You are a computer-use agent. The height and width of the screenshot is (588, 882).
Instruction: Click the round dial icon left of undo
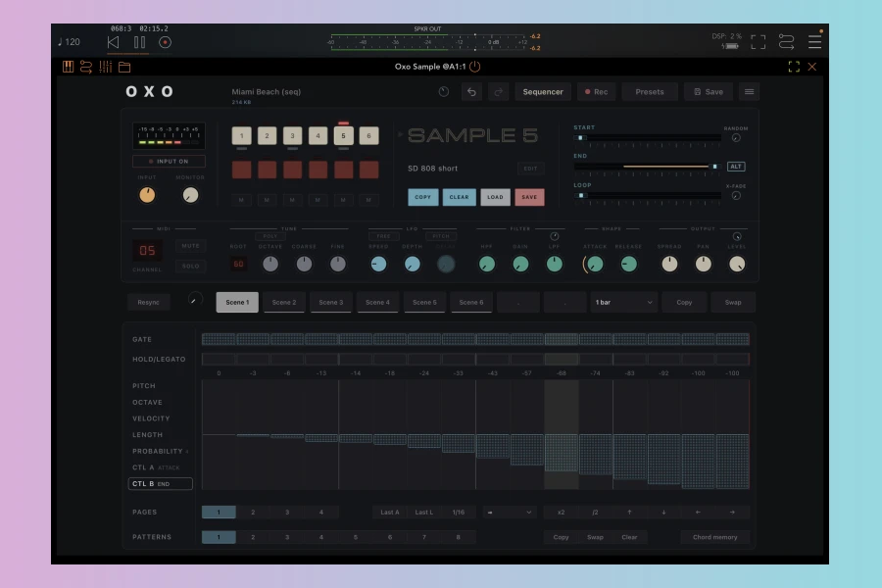click(x=444, y=92)
